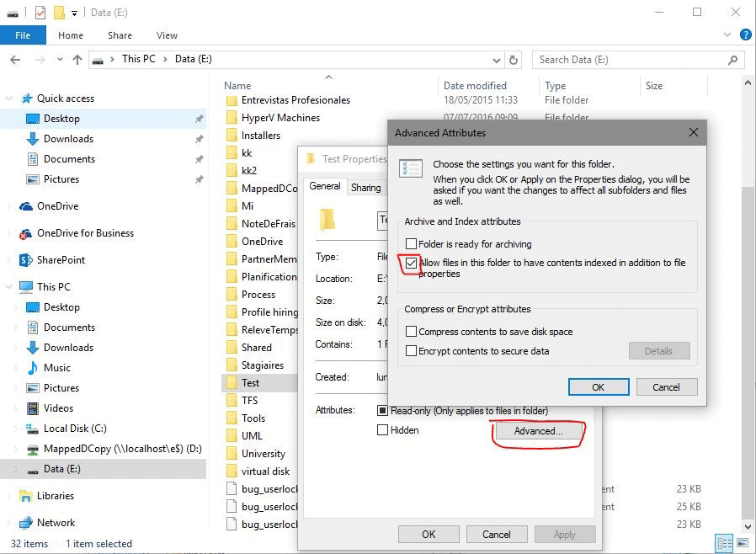Open SharePoint in navigation pane

point(61,260)
